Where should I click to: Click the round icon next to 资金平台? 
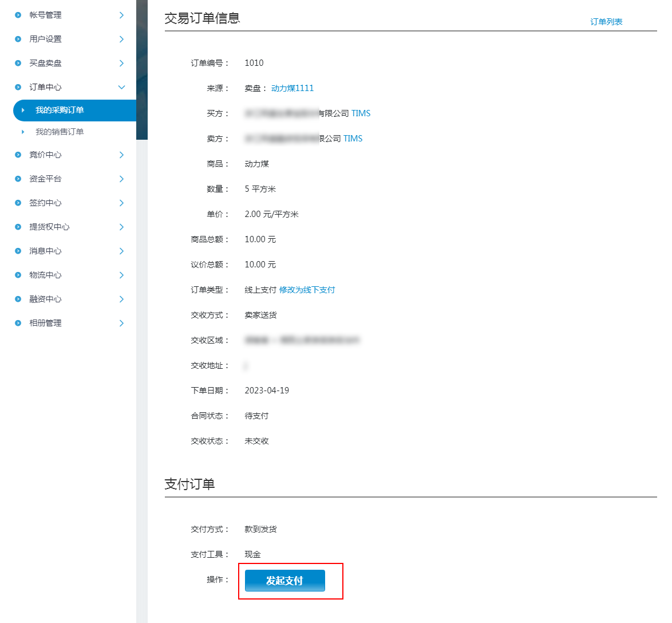pos(18,179)
